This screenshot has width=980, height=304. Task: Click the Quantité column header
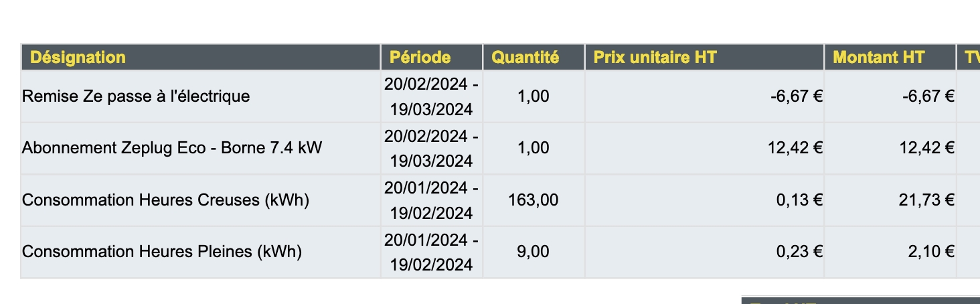525,58
